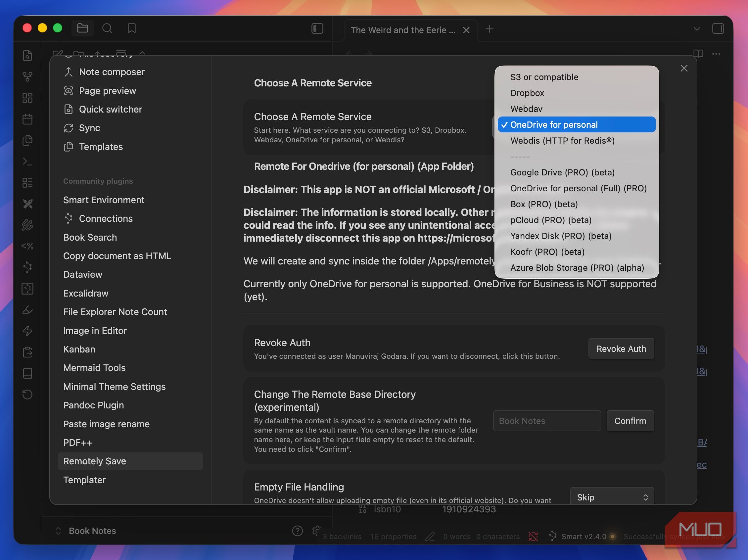
Task: Click the Excalidraw icon in left ribbon
Action: (27, 204)
